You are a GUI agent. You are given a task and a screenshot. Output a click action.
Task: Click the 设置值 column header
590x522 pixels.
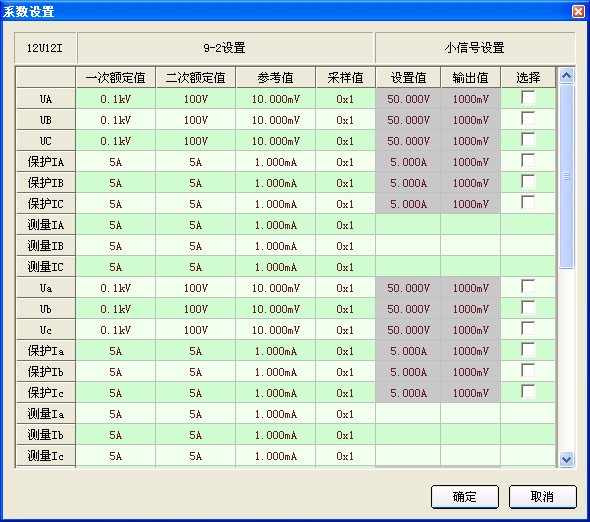[x=408, y=78]
